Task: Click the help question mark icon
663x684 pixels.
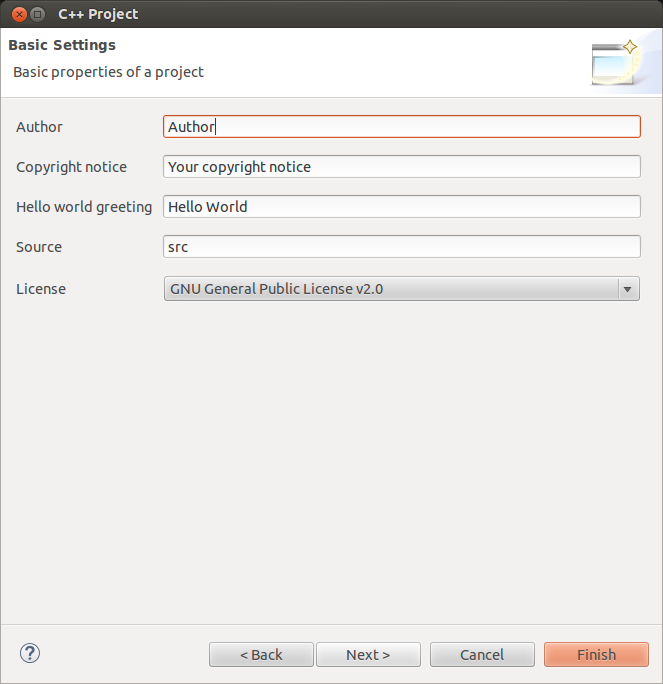Action: pos(30,653)
